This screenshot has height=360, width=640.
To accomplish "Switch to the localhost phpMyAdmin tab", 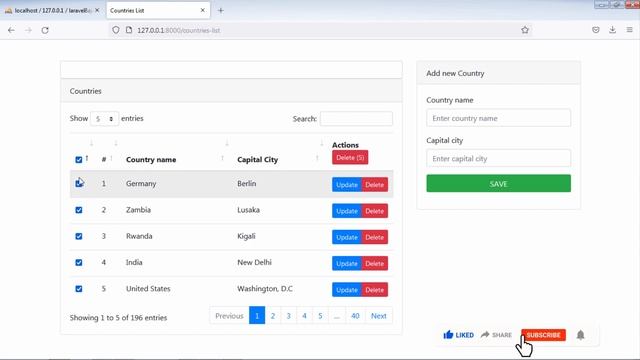I will 51,11.
